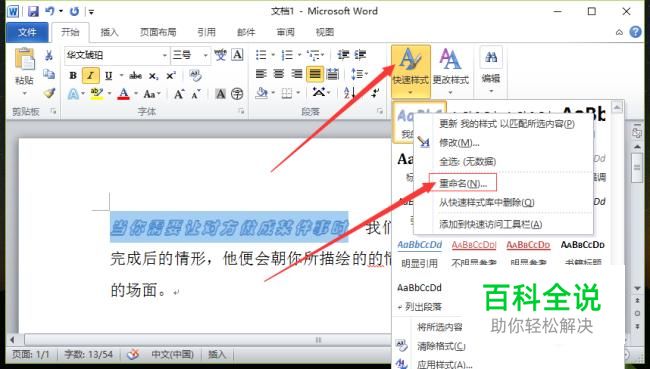Toggle Insert mode (插入) in status bar
The image size is (650, 369).
pyautogui.click(x=217, y=354)
